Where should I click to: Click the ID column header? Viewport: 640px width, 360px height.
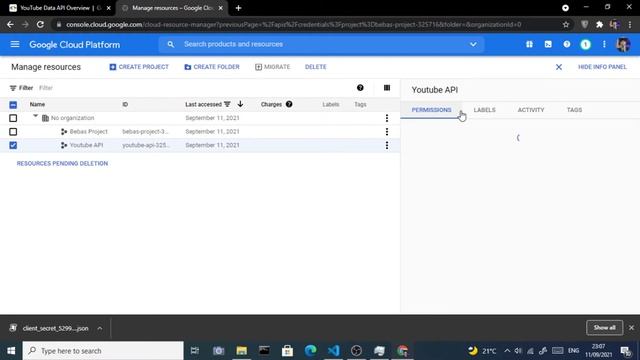[125, 104]
